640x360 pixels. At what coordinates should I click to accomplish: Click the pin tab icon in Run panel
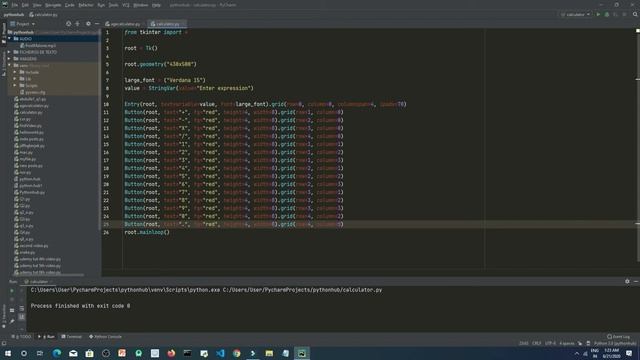(x=12, y=321)
